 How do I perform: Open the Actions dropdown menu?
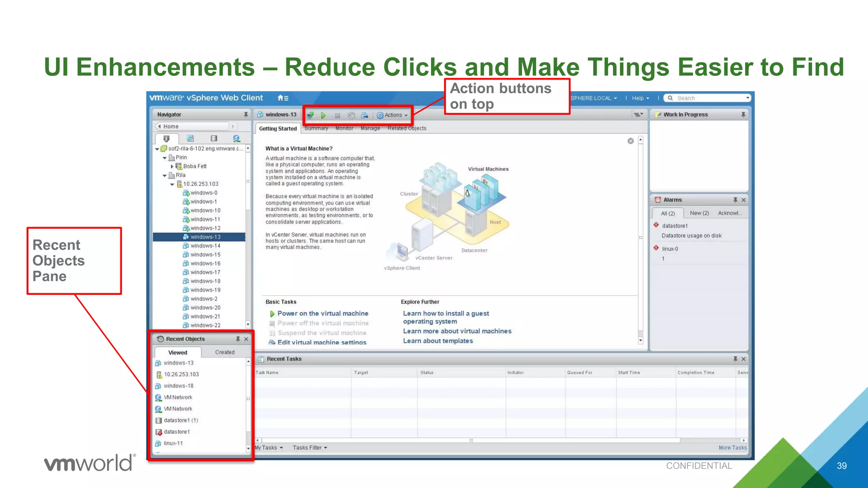392,115
